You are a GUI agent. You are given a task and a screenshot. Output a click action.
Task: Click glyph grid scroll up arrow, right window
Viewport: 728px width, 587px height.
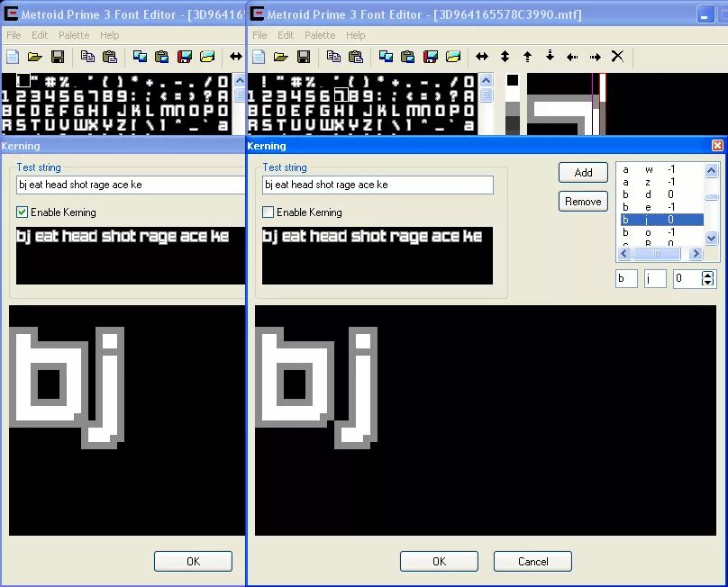coord(487,81)
